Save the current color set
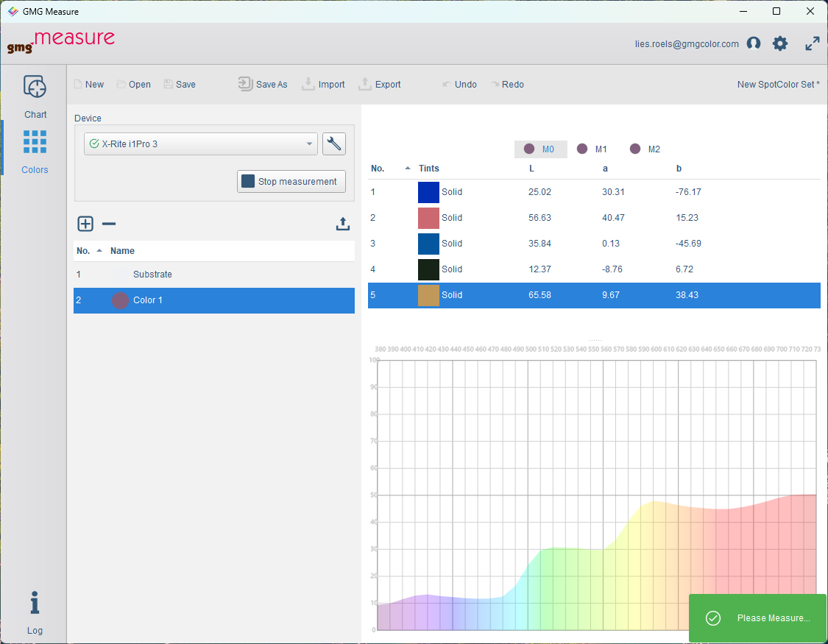This screenshot has height=644, width=828. click(180, 85)
